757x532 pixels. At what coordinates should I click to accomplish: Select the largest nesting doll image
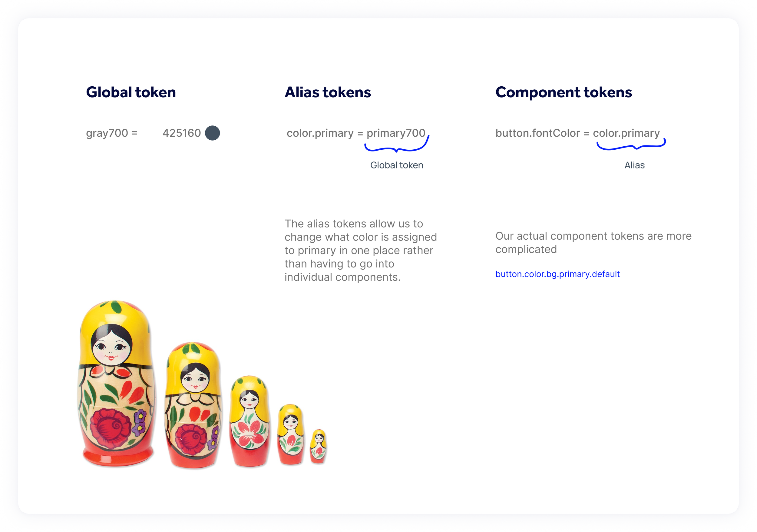click(x=116, y=383)
